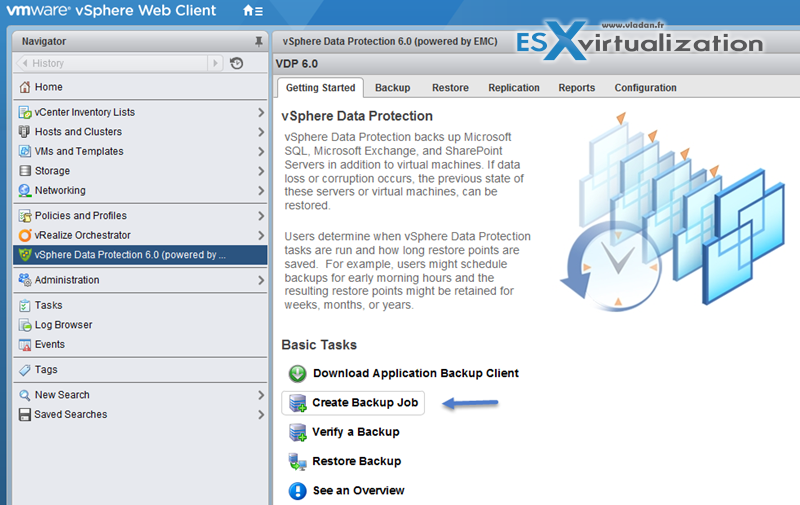Screen dimensions: 800x505
Task: Open the Reports tab
Action: tap(577, 88)
